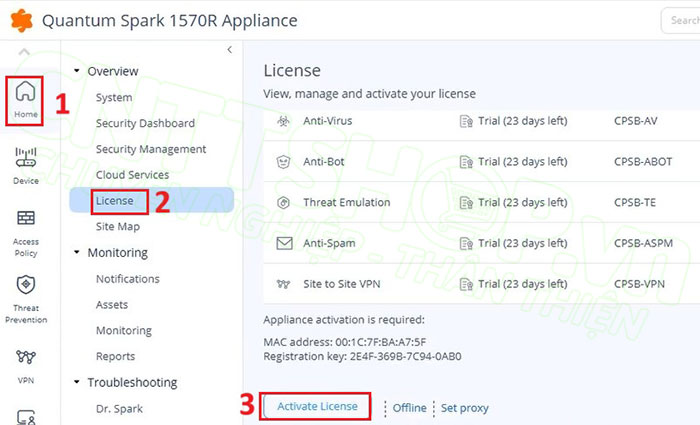This screenshot has width=700, height=425.
Task: Click the orange Check Point logo
Action: [x=21, y=21]
